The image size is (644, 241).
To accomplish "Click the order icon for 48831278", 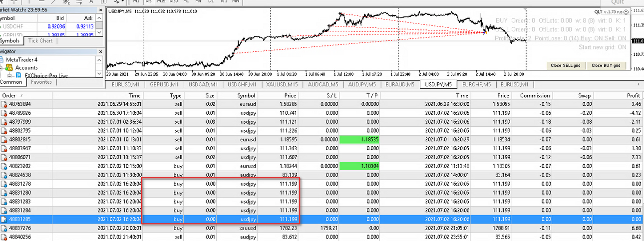I will [x=4, y=184].
